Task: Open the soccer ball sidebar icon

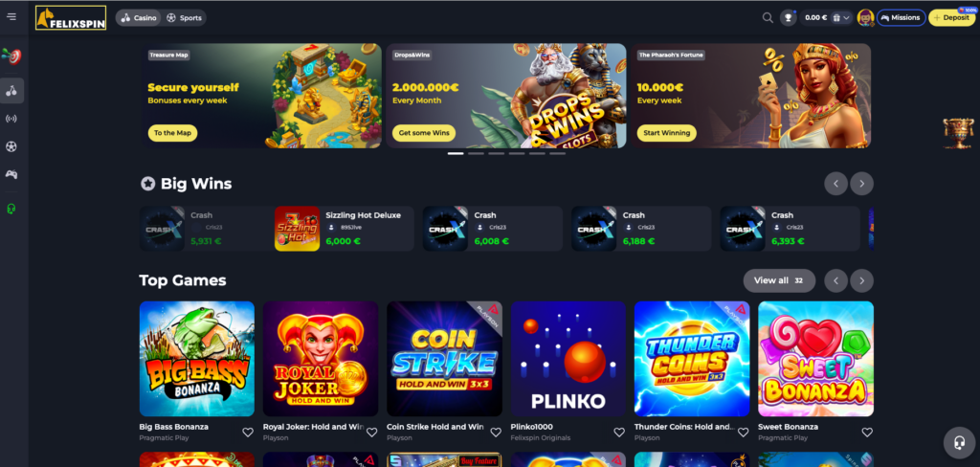Action: point(11,147)
